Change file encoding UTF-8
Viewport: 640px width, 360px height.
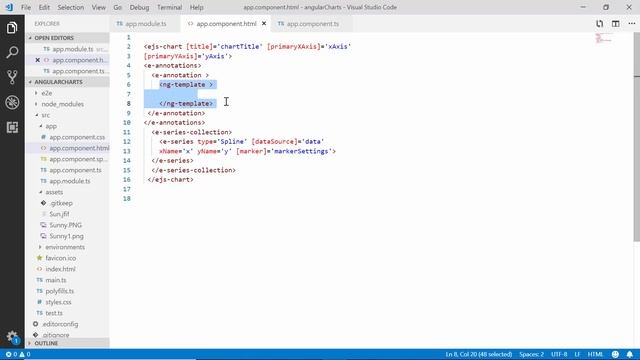559,354
